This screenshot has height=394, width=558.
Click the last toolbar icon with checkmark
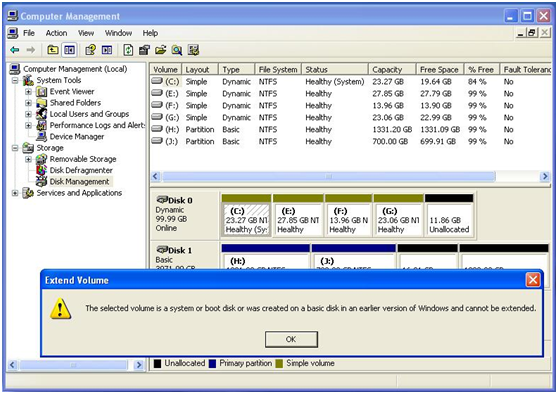coord(193,50)
